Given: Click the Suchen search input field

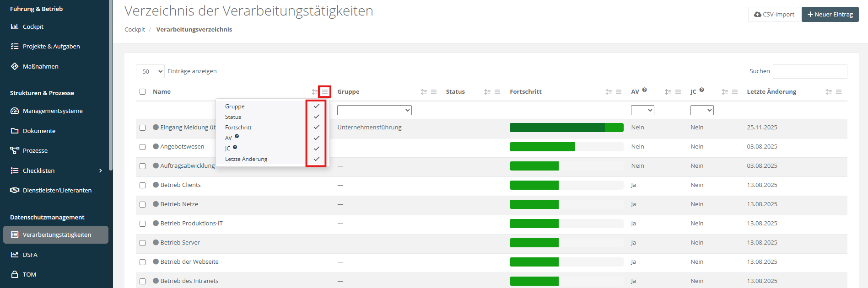Looking at the screenshot, I should click(809, 71).
